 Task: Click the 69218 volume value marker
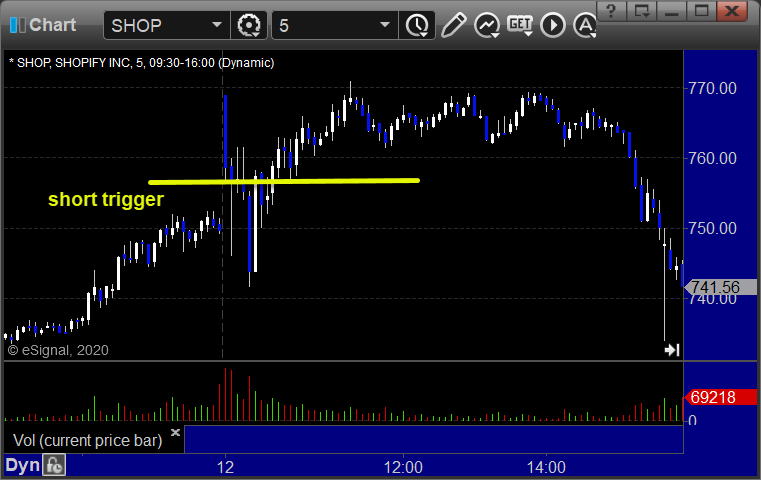pyautogui.click(x=720, y=397)
